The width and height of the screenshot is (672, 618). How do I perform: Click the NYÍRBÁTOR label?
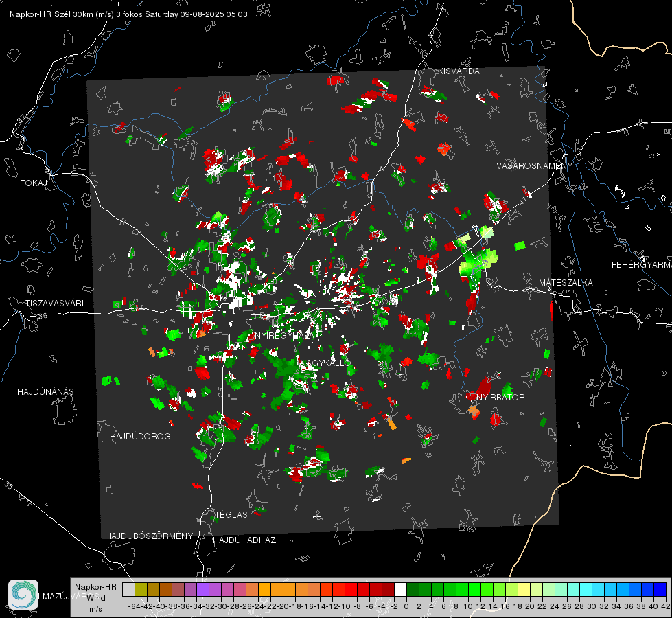[500, 397]
